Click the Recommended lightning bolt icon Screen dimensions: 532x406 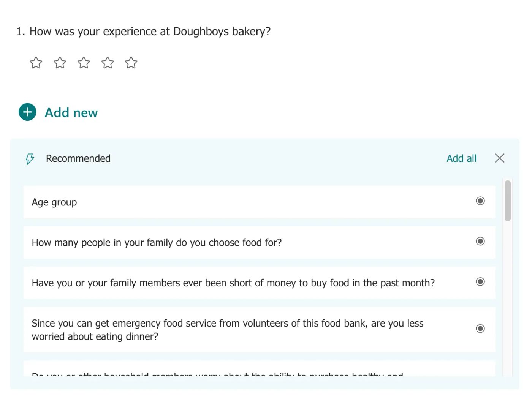click(x=30, y=159)
